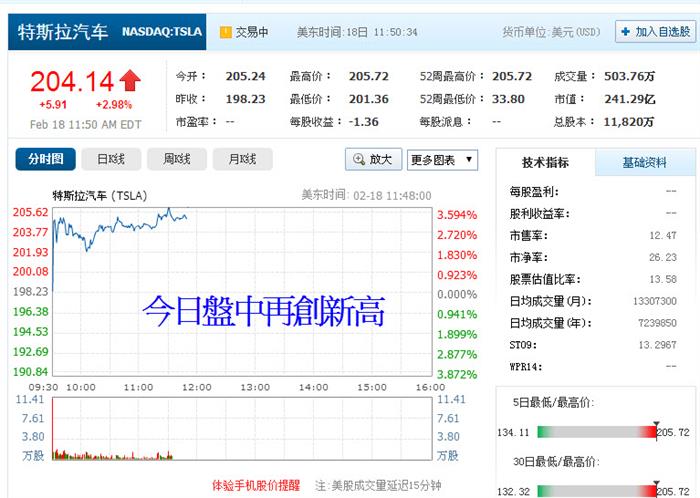Screen dimensions: 700x498
Task: Add stock via 加入自选股 button
Action: tap(655, 32)
